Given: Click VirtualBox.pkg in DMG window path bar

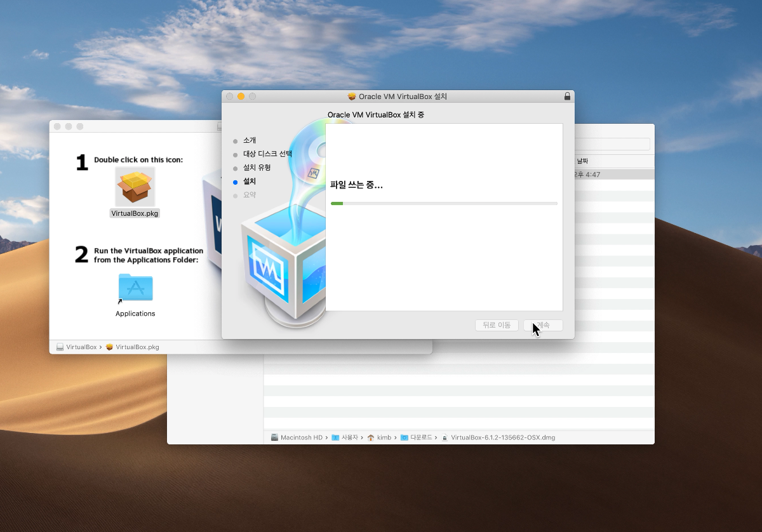Looking at the screenshot, I should [133, 347].
